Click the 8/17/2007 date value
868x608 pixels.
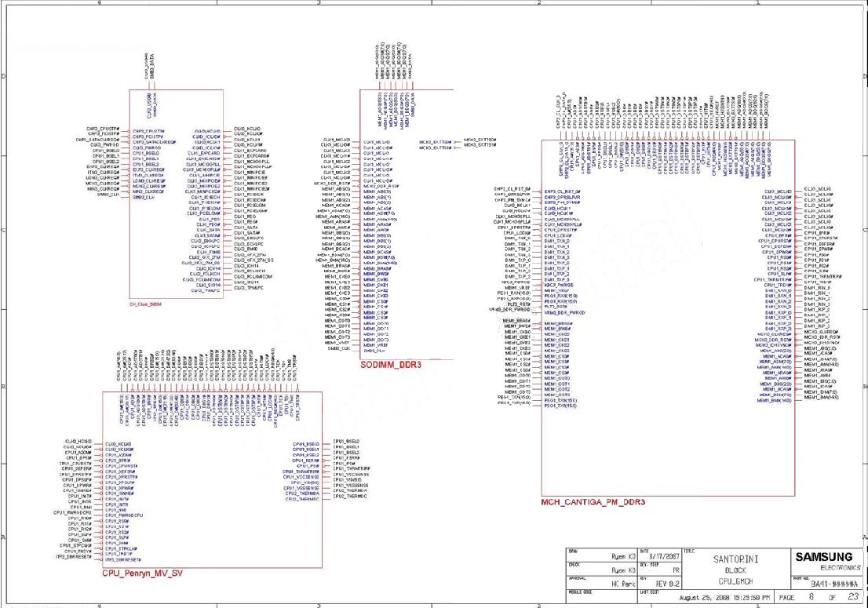coord(664,556)
